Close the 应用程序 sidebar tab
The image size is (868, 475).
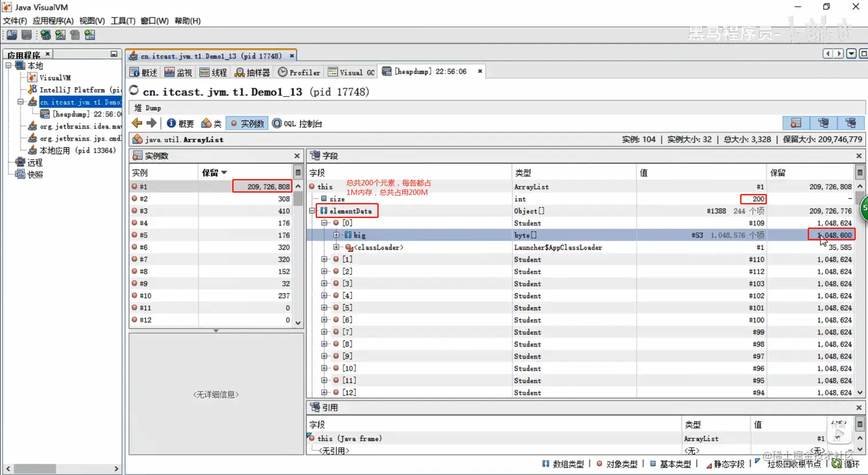coord(48,54)
